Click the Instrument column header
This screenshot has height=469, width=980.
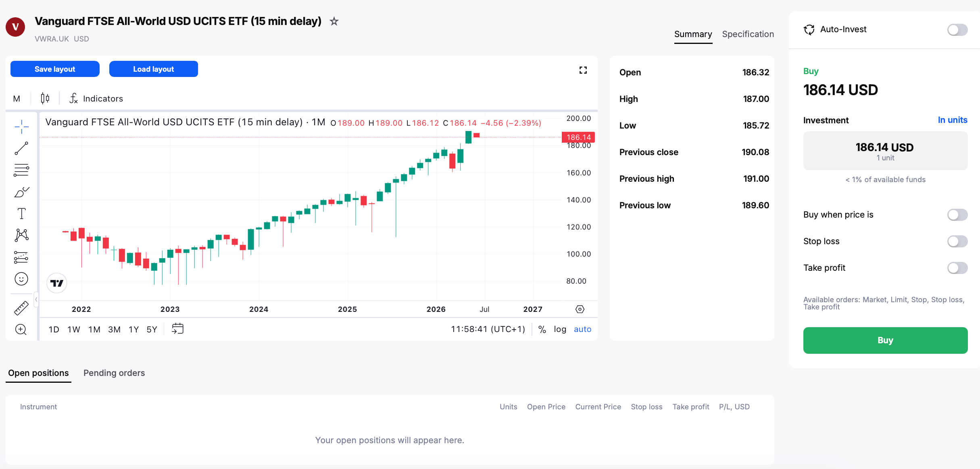[x=38, y=407]
